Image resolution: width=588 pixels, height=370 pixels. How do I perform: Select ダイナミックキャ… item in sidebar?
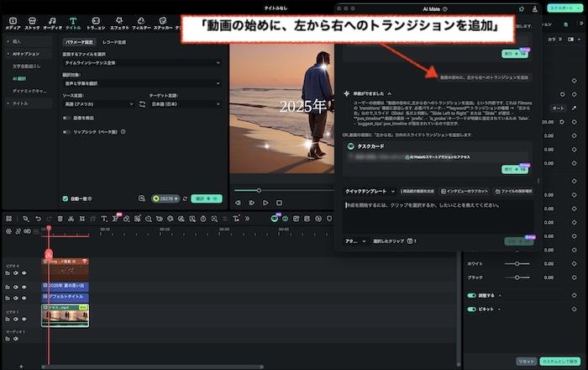point(29,91)
